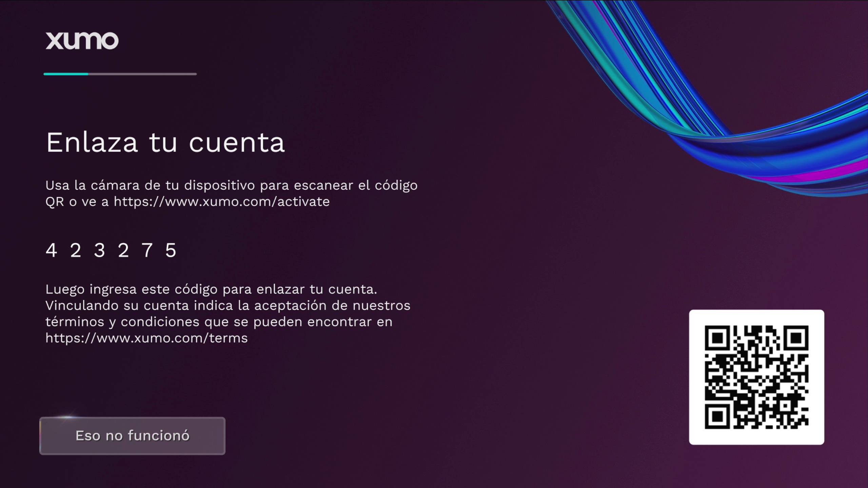Click the 'Usa la cámara de tu dispositivo' text
Screen dimensions: 868x488
(150, 185)
